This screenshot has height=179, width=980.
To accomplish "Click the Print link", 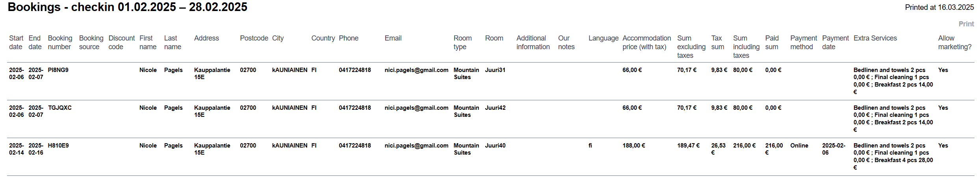I will [x=966, y=24].
